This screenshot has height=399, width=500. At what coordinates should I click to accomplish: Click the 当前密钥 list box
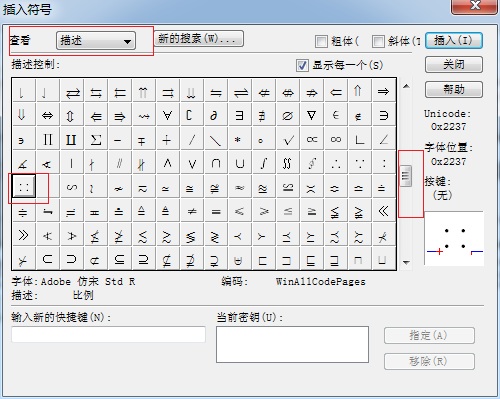click(292, 344)
